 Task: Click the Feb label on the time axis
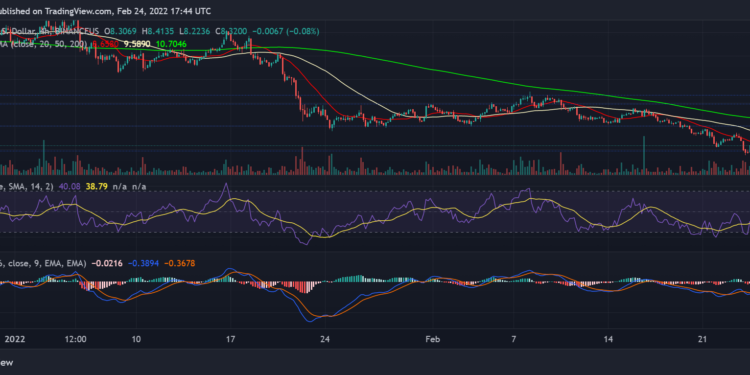[432, 339]
